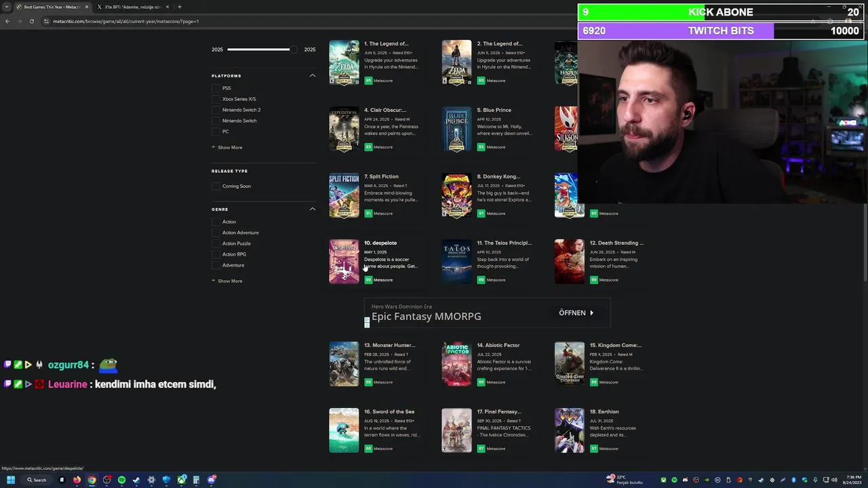This screenshot has width=868, height=488.
Task: Open Steam from the taskbar
Action: click(136, 480)
